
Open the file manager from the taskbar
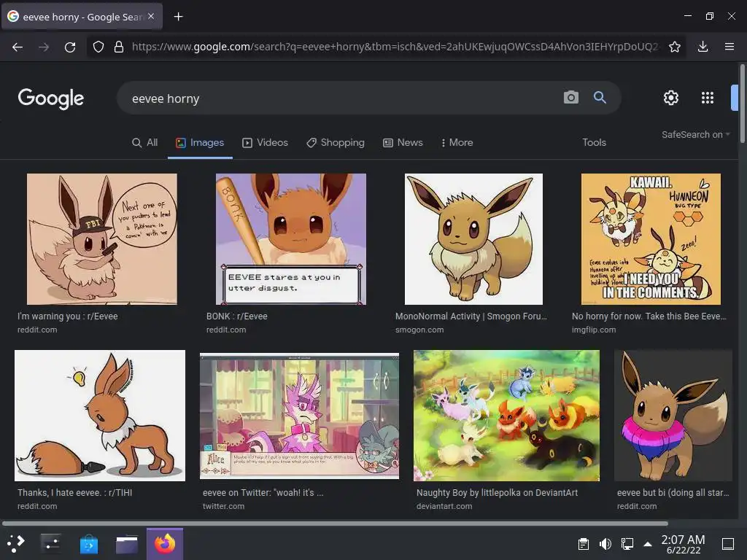pos(127,544)
